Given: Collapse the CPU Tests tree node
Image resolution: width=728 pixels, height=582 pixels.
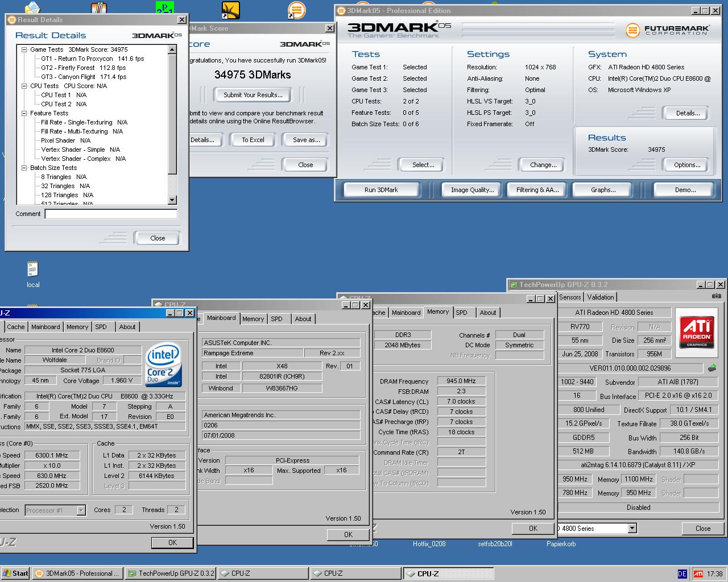Looking at the screenshot, I should [24, 86].
